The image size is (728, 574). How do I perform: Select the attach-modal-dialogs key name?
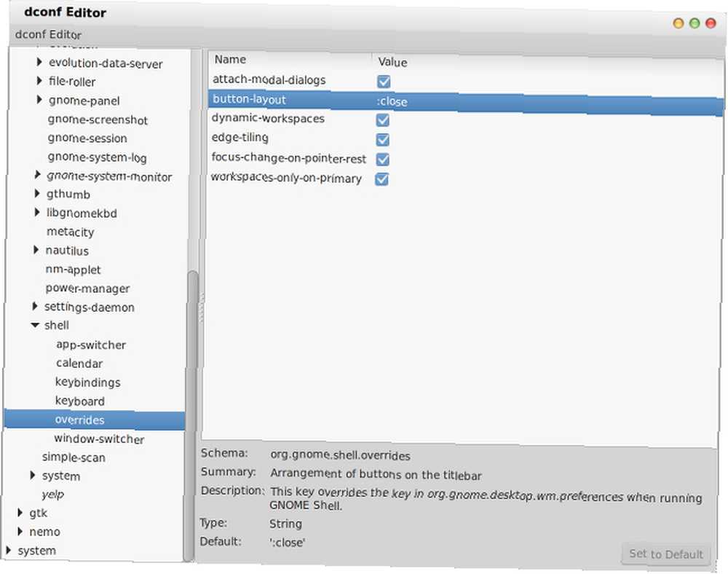(269, 80)
